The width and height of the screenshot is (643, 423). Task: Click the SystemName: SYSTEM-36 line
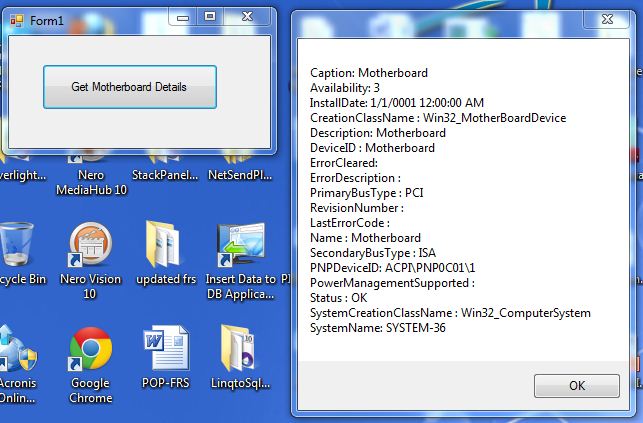pos(378,328)
